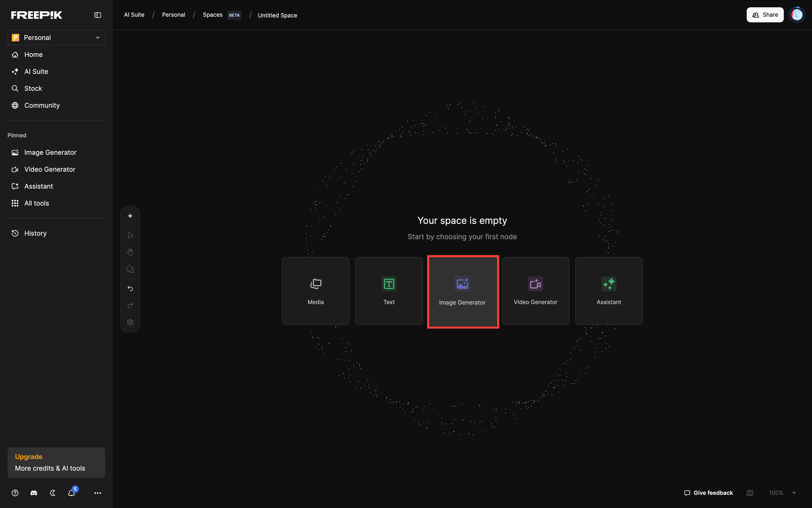
Task: Open notifications bell with badge
Action: pyautogui.click(x=71, y=493)
